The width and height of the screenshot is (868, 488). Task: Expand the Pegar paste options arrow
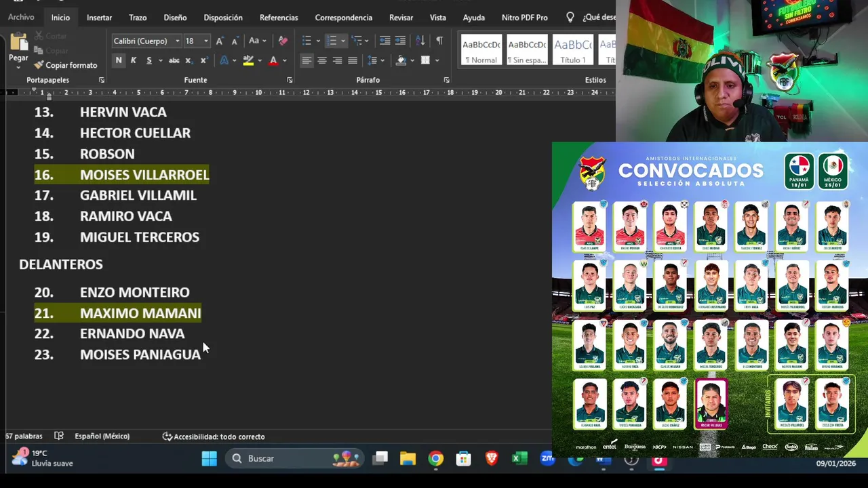point(18,66)
